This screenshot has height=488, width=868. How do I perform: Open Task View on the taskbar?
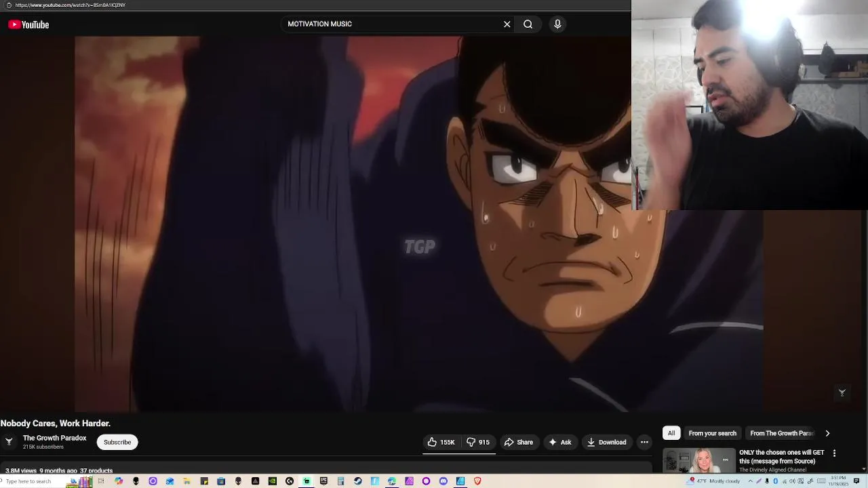[101, 481]
